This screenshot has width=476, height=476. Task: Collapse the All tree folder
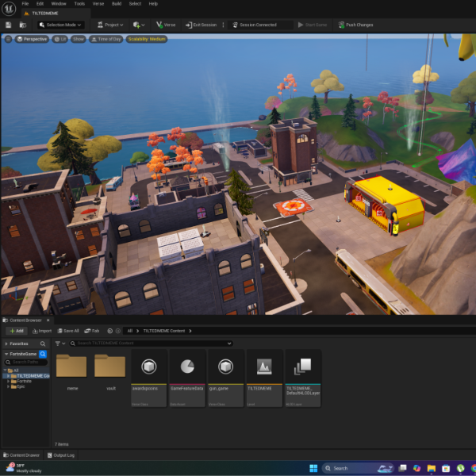point(5,370)
